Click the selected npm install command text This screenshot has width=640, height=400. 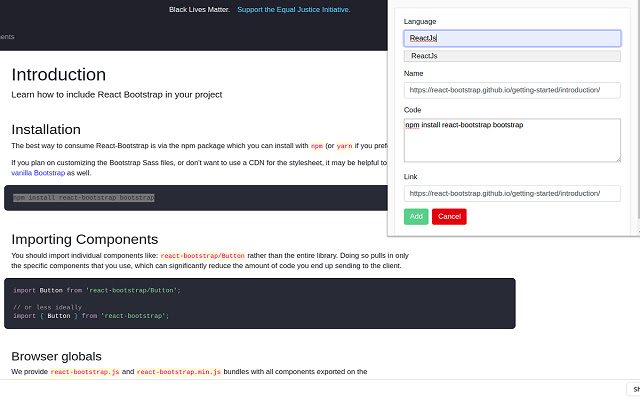coord(84,198)
